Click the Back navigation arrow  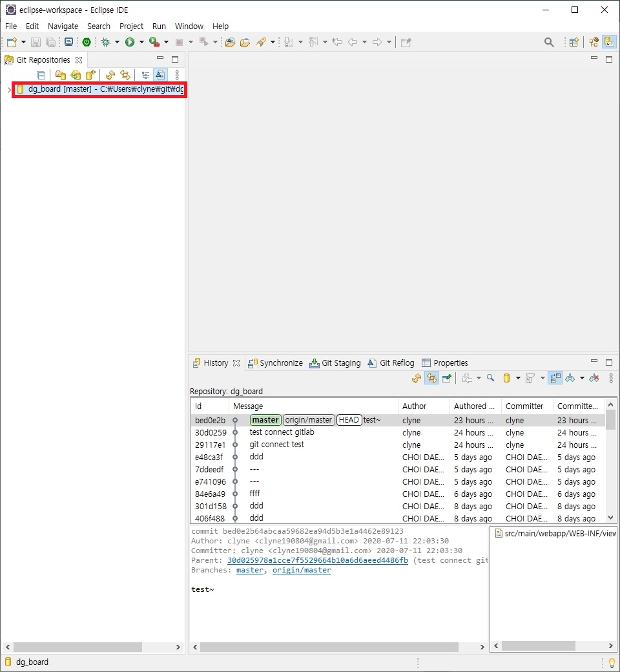(353, 42)
